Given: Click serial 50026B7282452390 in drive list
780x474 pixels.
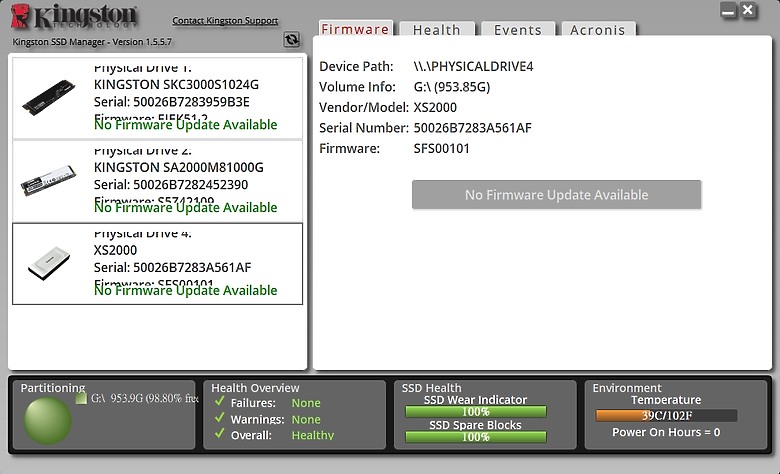Looking at the screenshot, I should coord(171,185).
